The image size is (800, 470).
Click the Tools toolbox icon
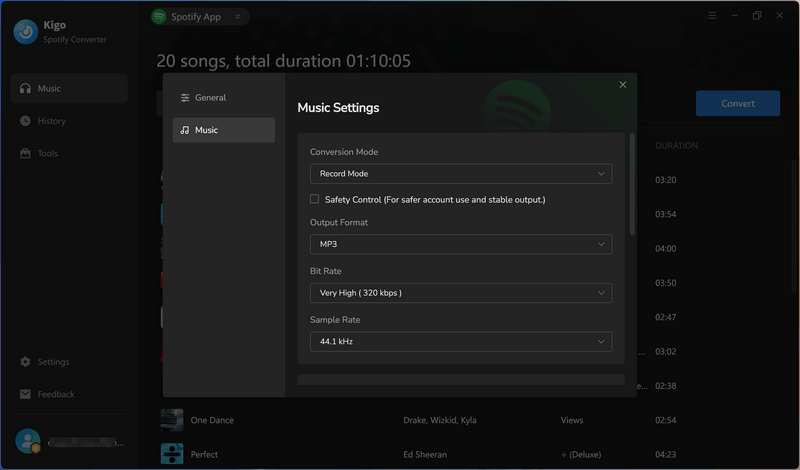click(25, 153)
